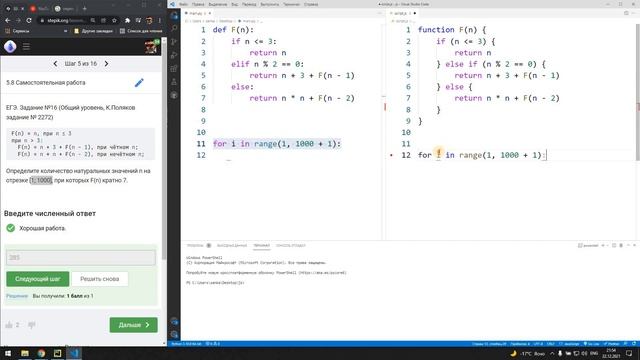Open the Вид menu in VS Code
Viewport: 640px width, 360px height.
[235, 4]
